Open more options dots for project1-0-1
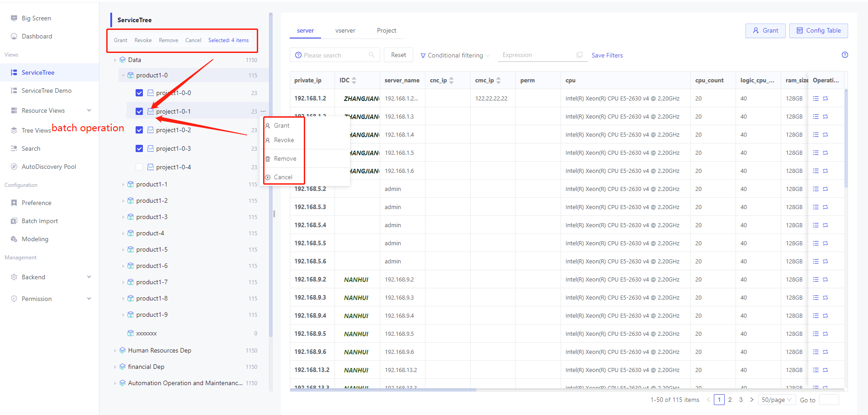 click(x=263, y=111)
